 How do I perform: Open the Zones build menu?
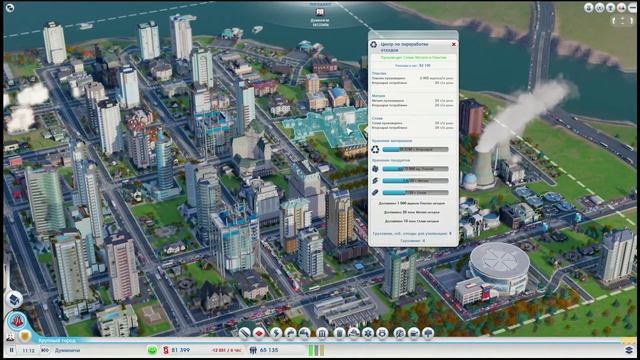[259, 333]
